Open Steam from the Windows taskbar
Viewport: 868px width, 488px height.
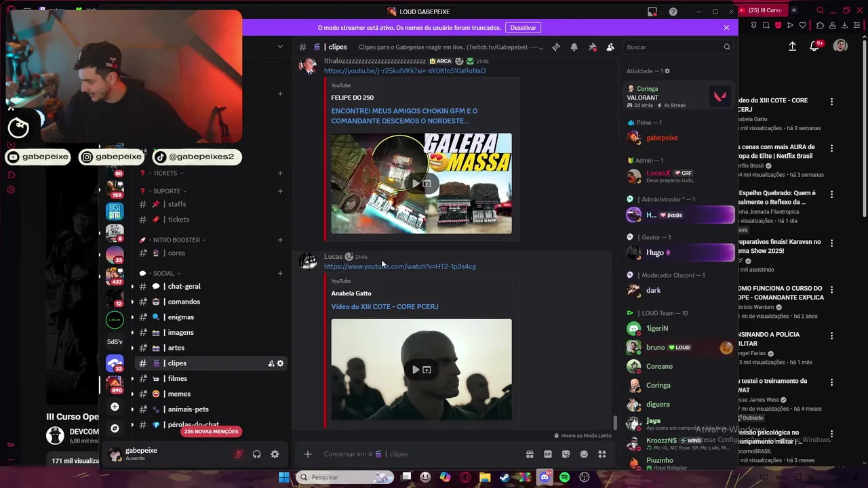(x=505, y=477)
